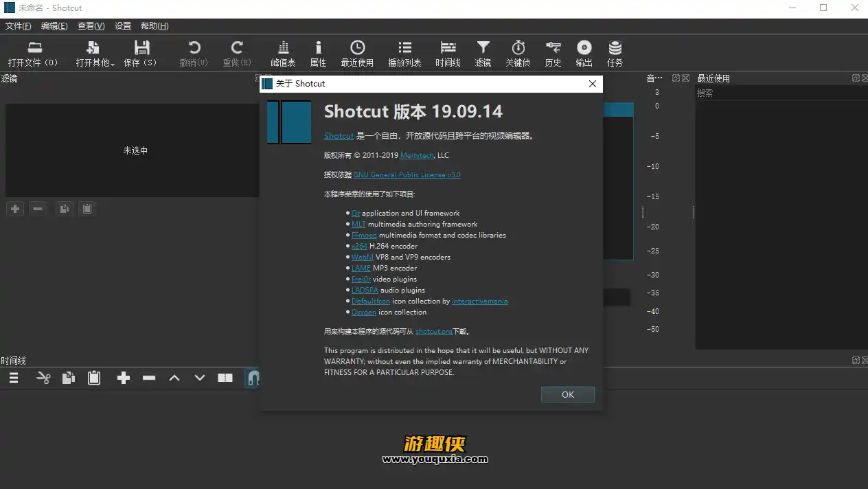
Task: Click the Save (保存) toolbar icon
Action: click(141, 47)
